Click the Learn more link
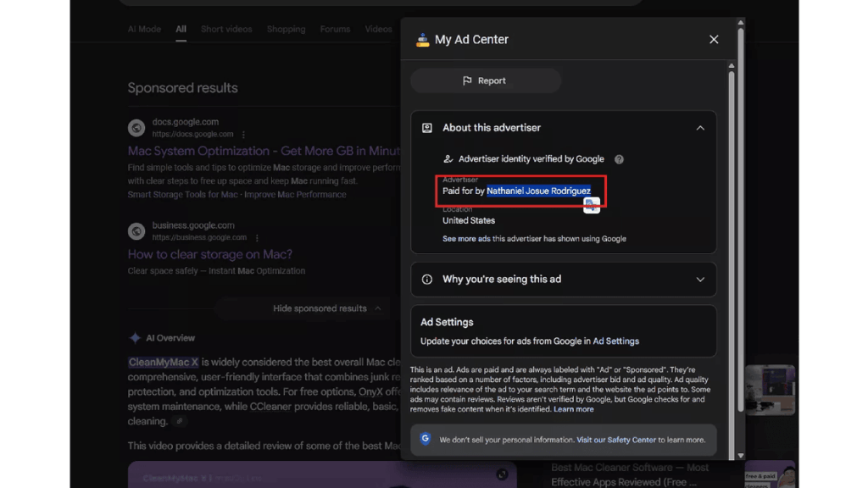This screenshot has width=868, height=488. [x=574, y=409]
